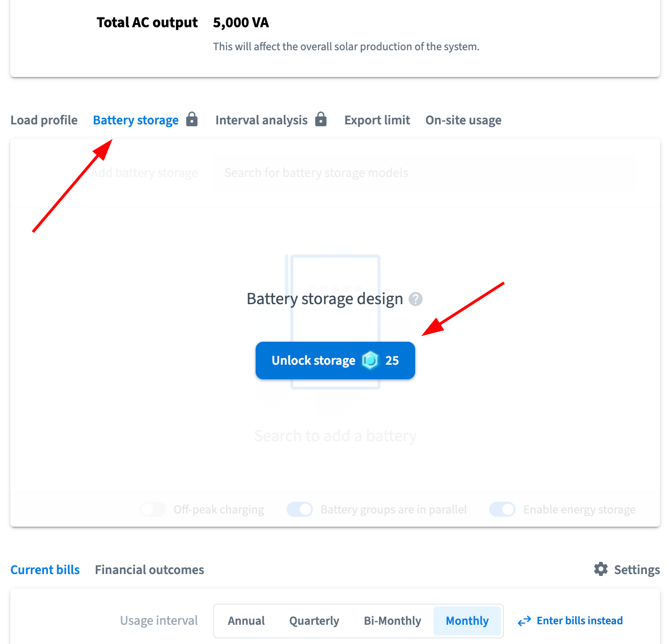The height and width of the screenshot is (644, 668).
Task: Open the Load profile tab
Action: tap(44, 120)
